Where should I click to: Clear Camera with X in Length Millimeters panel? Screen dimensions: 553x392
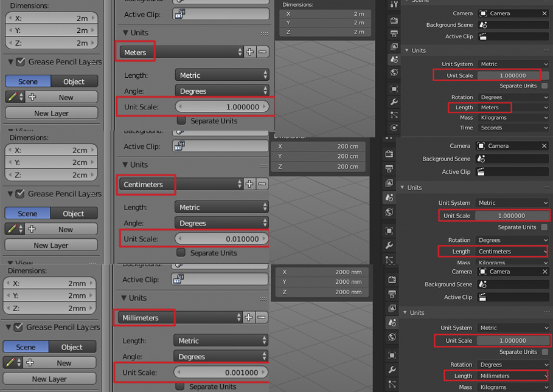544,272
